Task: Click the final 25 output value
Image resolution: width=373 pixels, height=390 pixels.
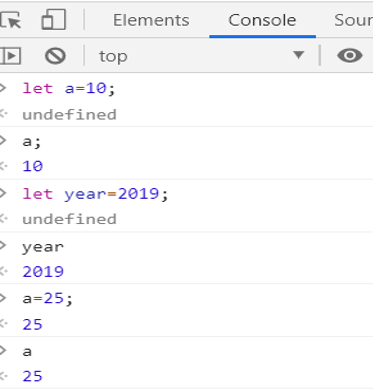Action: click(32, 376)
